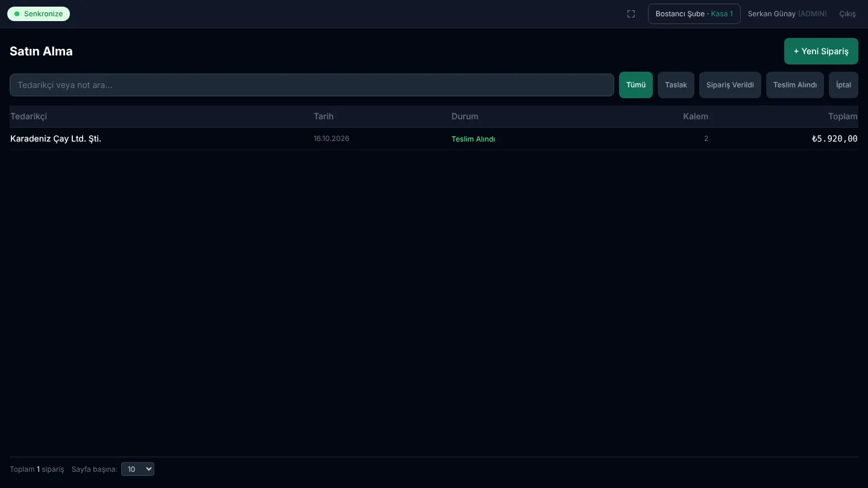Show Sipariş Verildi orders
868x488 pixels.
[x=730, y=85]
